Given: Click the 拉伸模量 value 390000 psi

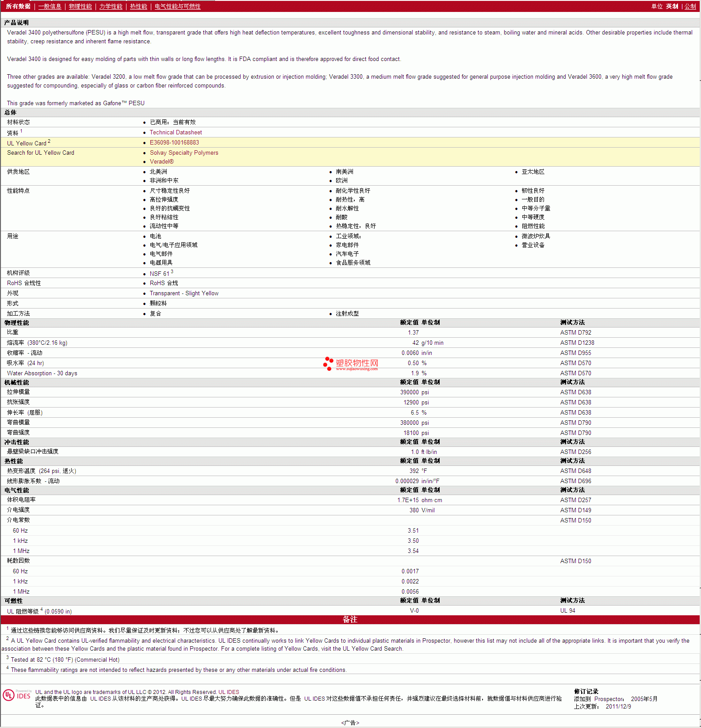Looking at the screenshot, I should tap(414, 392).
